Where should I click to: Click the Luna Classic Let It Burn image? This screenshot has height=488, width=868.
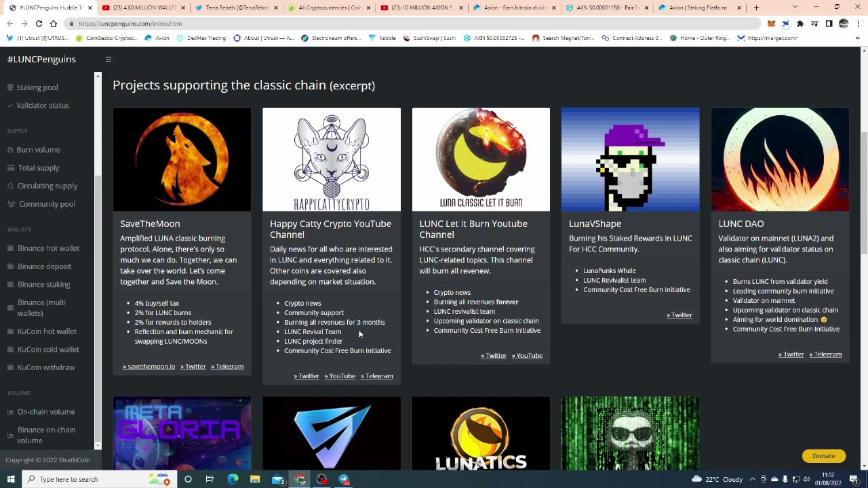pos(481,159)
